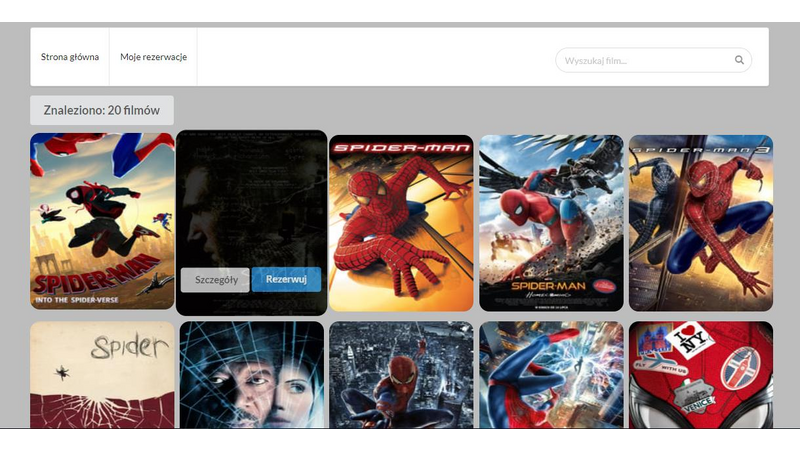This screenshot has width=800, height=450.
Task: Select the cracked-glass faces poster
Action: [252, 374]
